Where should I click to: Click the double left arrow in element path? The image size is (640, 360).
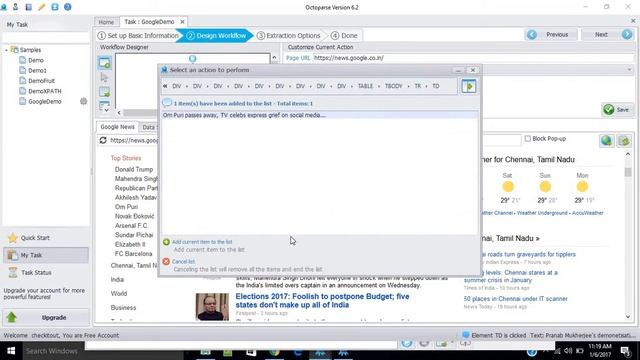[165, 86]
